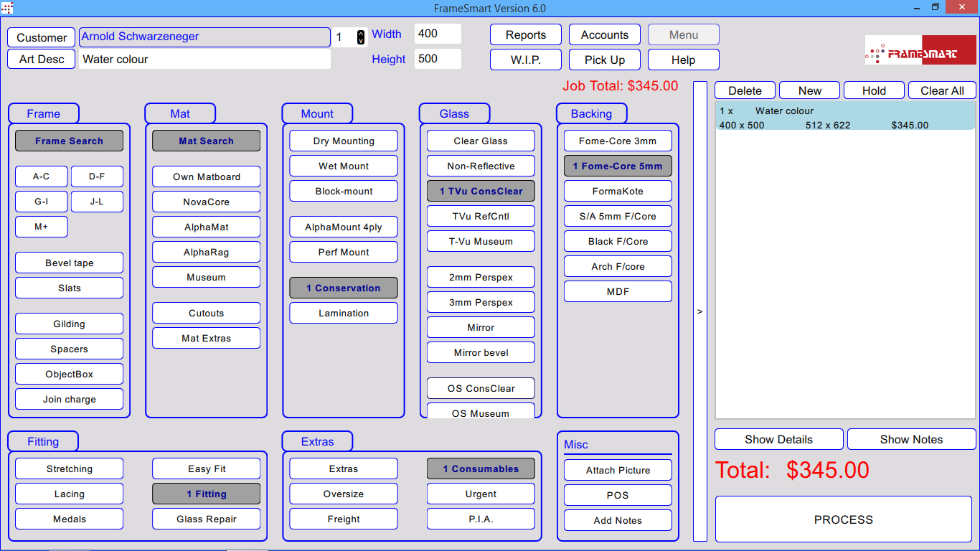Open the Frame Search list

69,141
